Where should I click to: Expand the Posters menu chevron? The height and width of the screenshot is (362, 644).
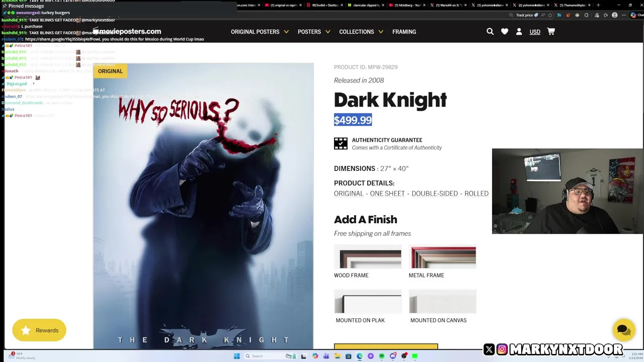[x=328, y=32]
